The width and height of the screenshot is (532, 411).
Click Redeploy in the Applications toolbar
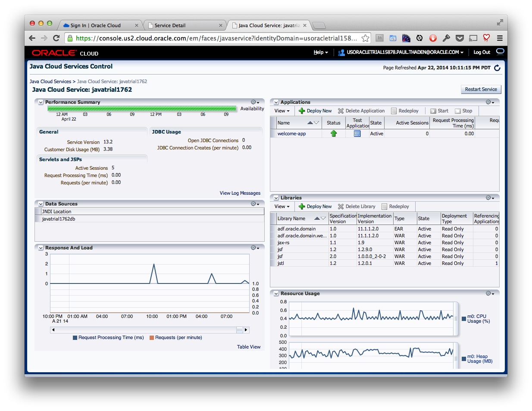tap(405, 111)
